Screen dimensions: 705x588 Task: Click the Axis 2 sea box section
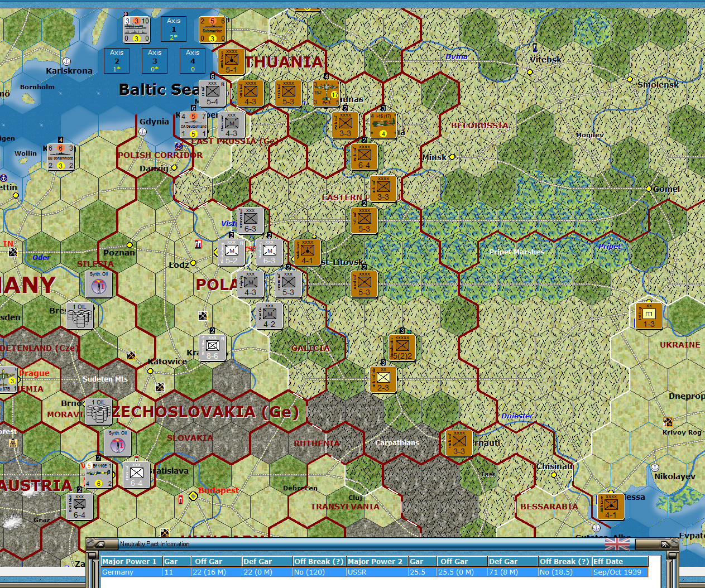coord(117,61)
